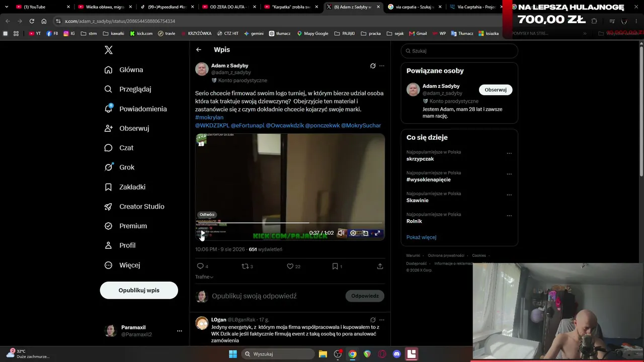This screenshot has height=362, width=644.
Task: Click the Grok icon on Adam's post
Action: pyautogui.click(x=373, y=66)
